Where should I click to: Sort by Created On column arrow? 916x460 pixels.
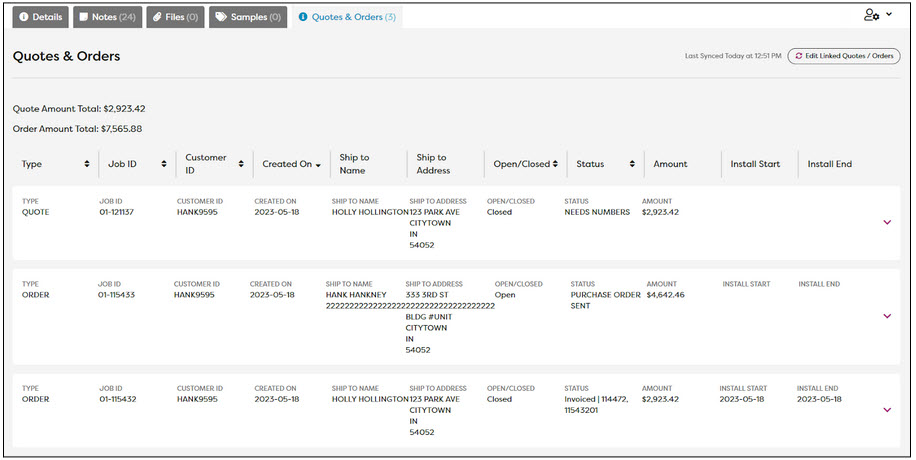coord(318,165)
